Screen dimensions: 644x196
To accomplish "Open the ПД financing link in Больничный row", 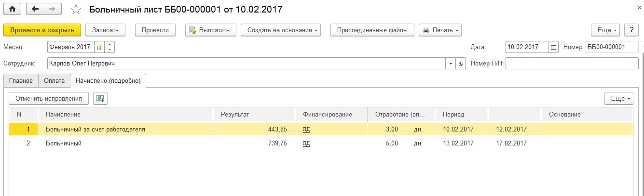I will (x=306, y=144).
